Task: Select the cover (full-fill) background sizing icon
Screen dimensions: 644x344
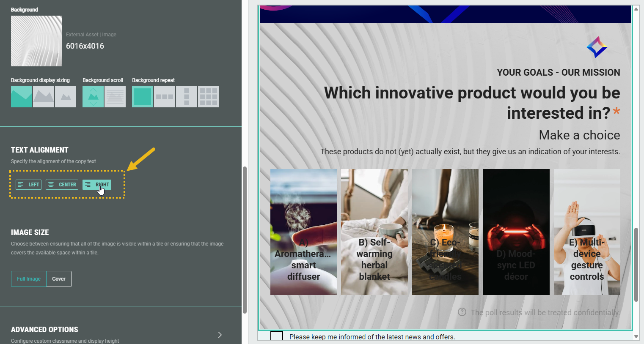Action: (22, 97)
